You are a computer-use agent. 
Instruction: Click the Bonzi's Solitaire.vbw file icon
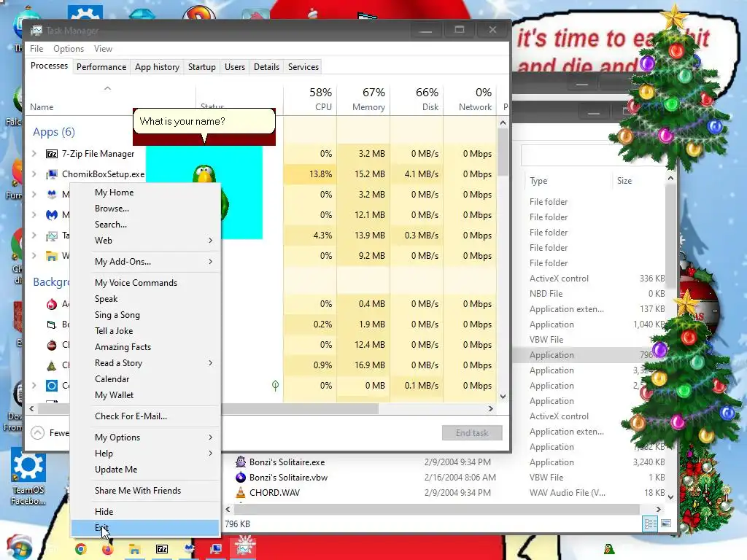click(241, 477)
